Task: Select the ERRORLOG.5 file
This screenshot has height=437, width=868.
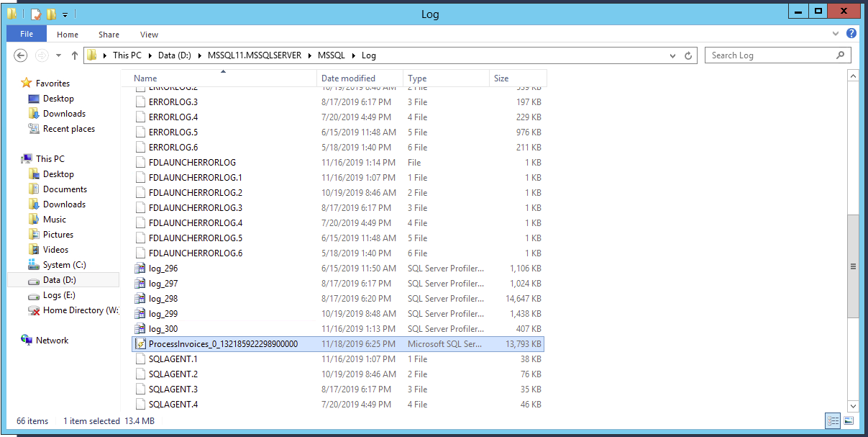Action: coord(173,132)
